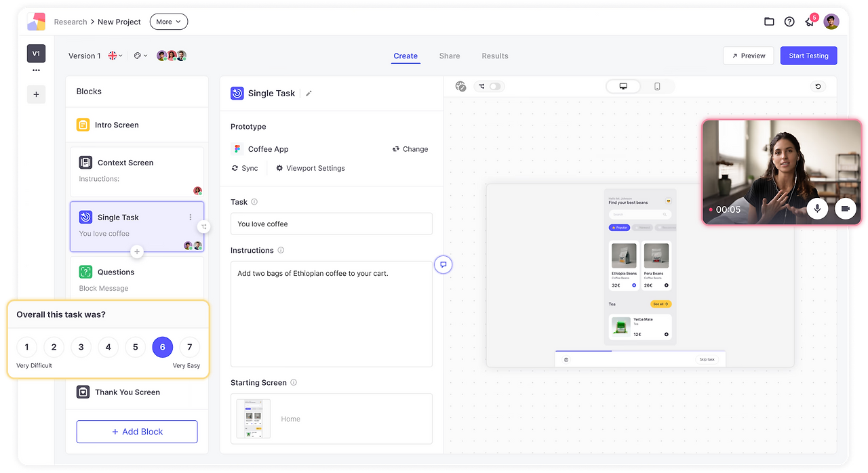Open the help question mark icon
The image size is (868, 473).
[x=789, y=22]
